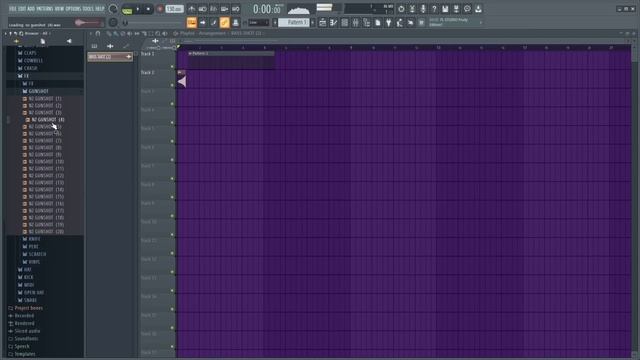The image size is (640, 360).
Task: Click the orange link/multilink controllers icon
Action: 224,23
